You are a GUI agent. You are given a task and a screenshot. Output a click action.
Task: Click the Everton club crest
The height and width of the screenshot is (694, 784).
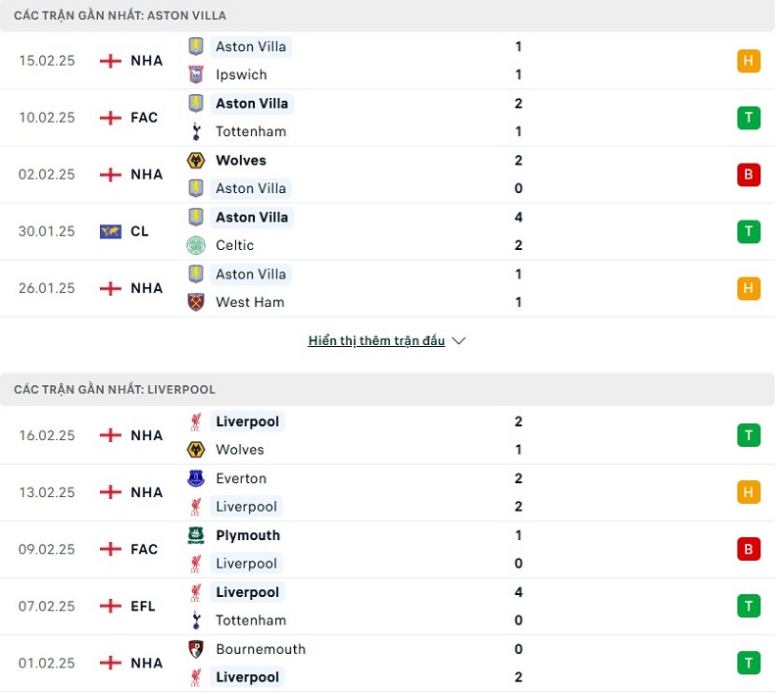coord(196,478)
